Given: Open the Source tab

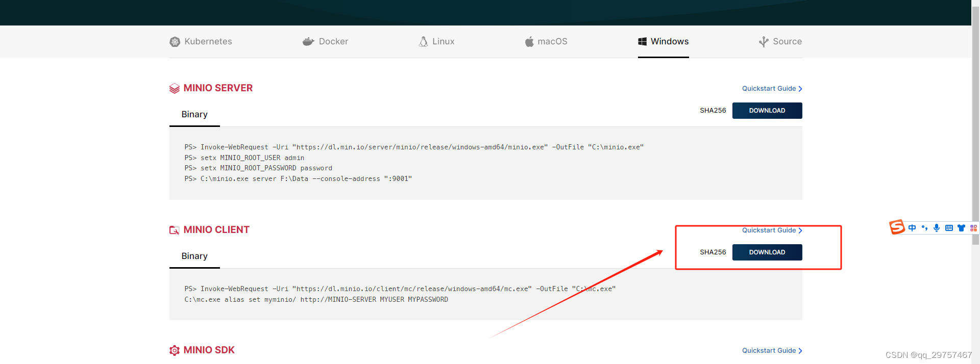Looking at the screenshot, I should (x=780, y=41).
